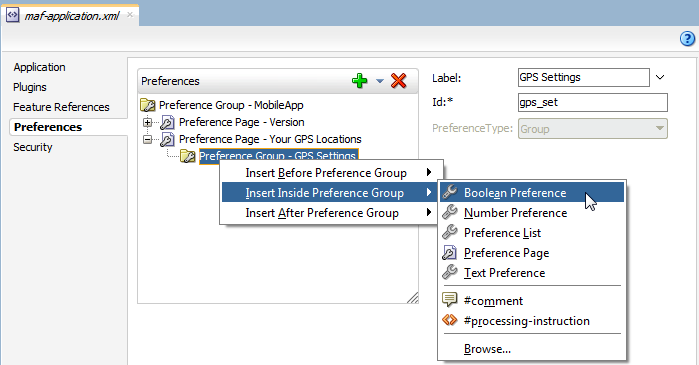Collapse the Preference Page - Your GPS Locations node
This screenshot has width=699, height=365.
pyautogui.click(x=147, y=139)
